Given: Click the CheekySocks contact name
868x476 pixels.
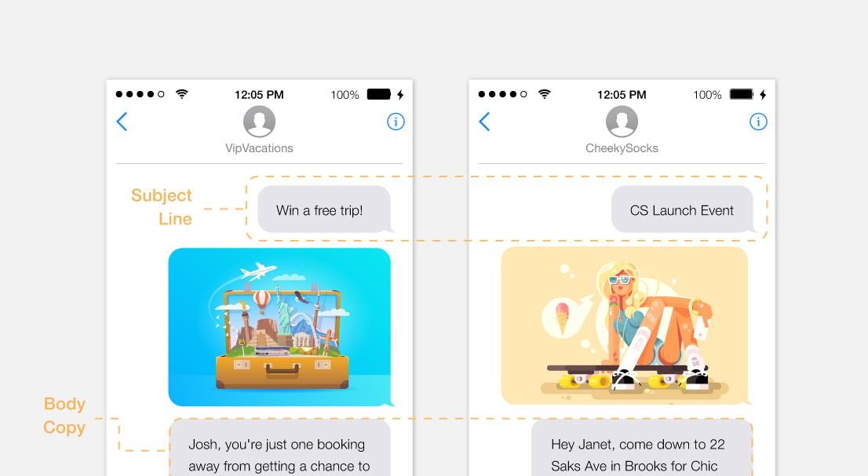Looking at the screenshot, I should click(x=622, y=148).
